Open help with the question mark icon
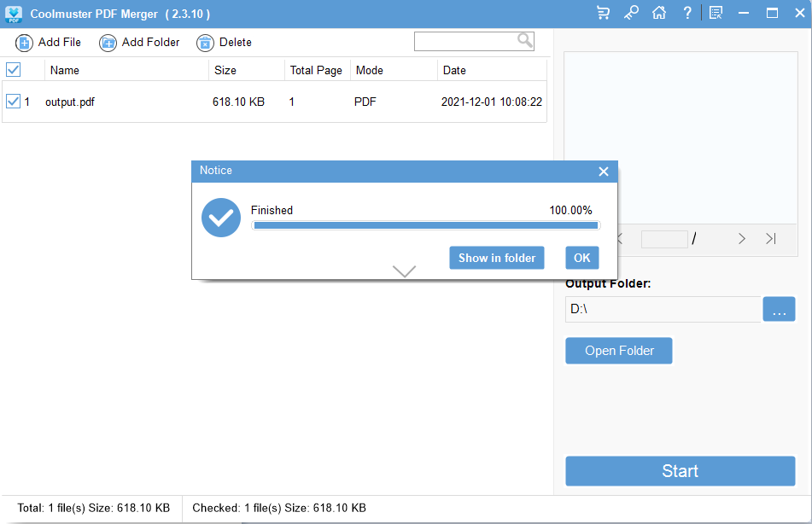The image size is (812, 524). coord(687,13)
